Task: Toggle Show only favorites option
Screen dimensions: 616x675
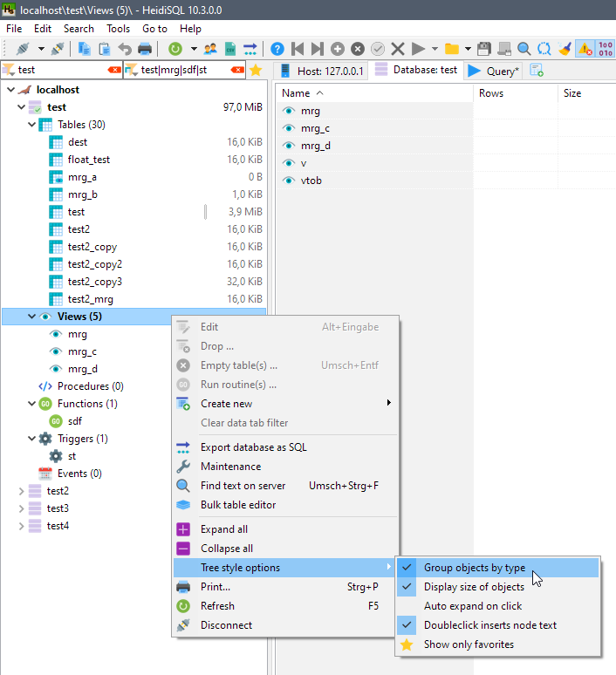Action: point(498,644)
